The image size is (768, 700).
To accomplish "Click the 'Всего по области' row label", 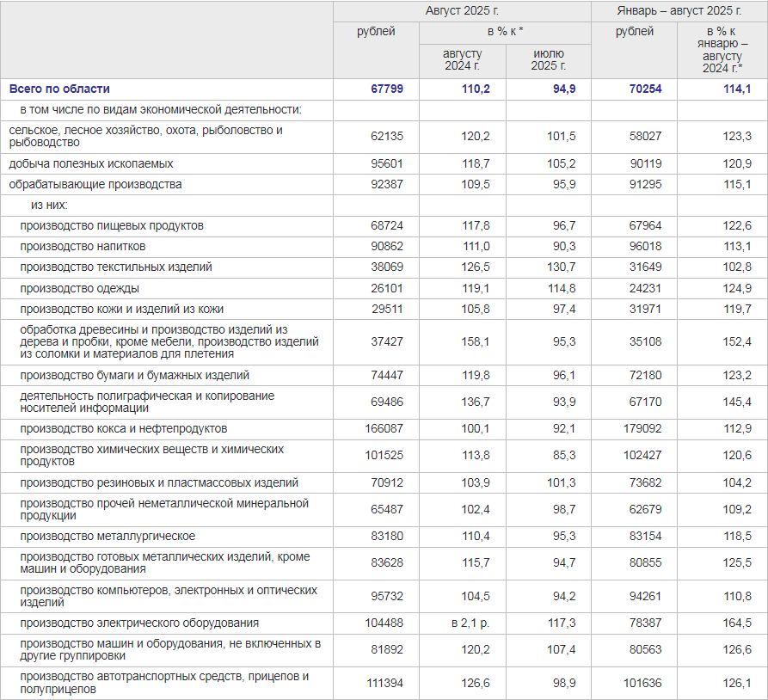I will [x=59, y=89].
